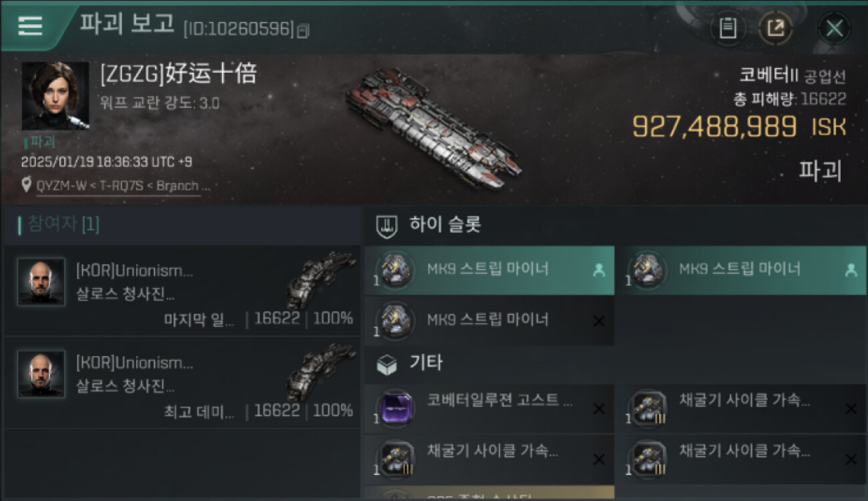Close the 파괴 보고 window
Image resolution: width=868 pixels, height=501 pixels.
835,28
